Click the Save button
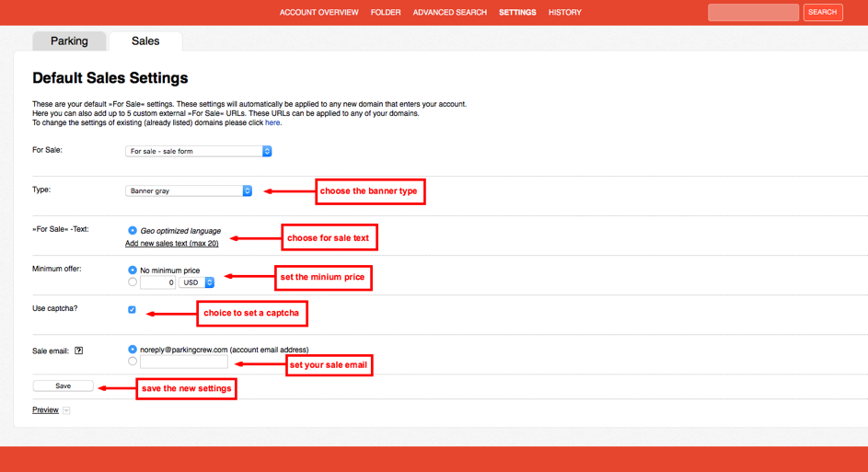The height and width of the screenshot is (472, 868). click(x=63, y=386)
